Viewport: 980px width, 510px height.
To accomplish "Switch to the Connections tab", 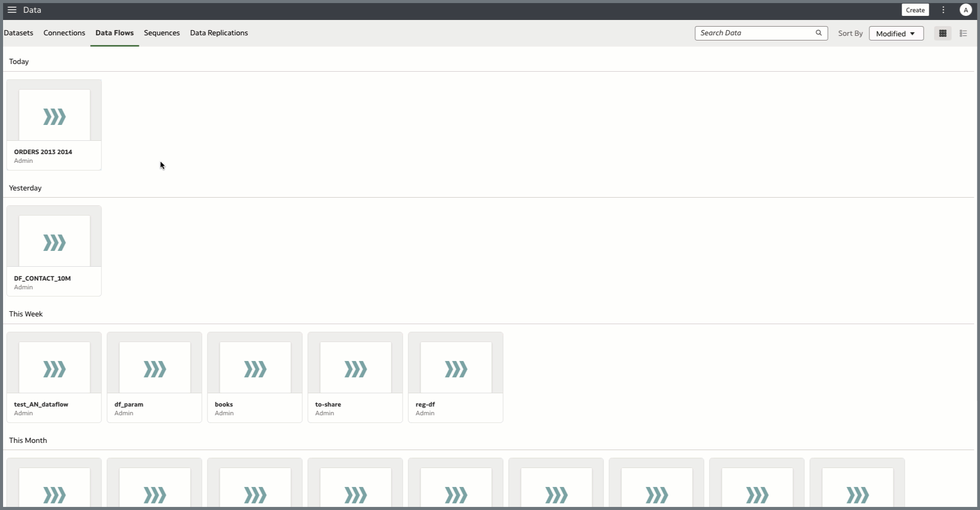I will (64, 33).
